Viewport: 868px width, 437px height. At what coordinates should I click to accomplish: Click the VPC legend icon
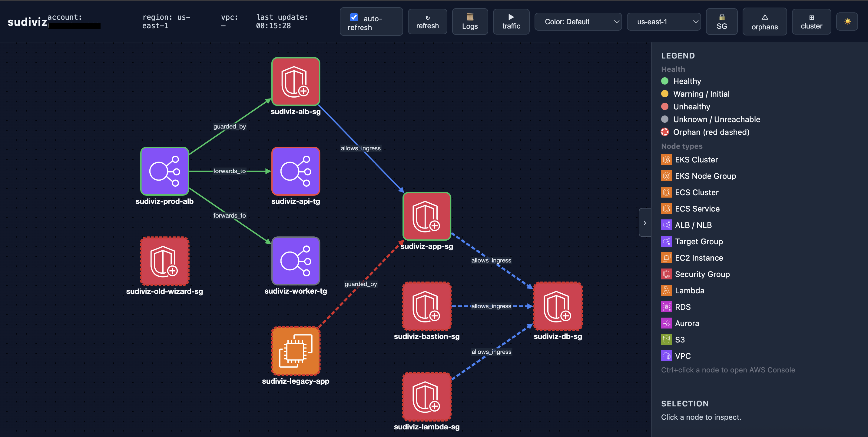[x=666, y=356]
